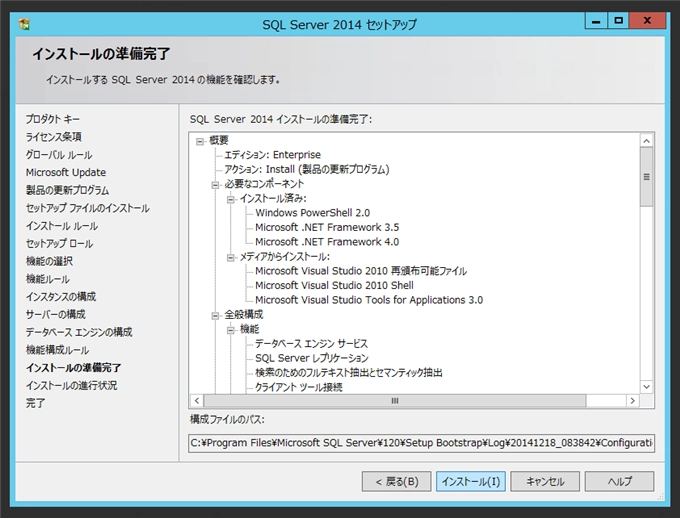Click the ヘルプ button
The image size is (680, 518).
pos(619,482)
